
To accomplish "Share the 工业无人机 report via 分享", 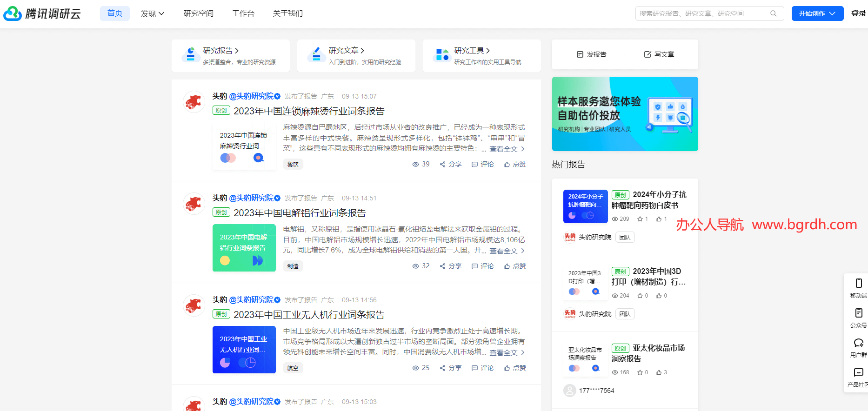I will coord(451,368).
